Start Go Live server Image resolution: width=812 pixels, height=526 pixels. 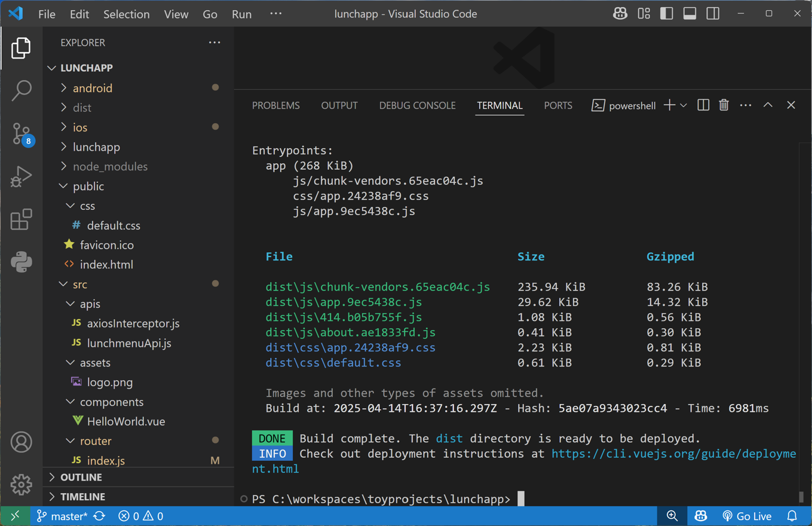[747, 516]
